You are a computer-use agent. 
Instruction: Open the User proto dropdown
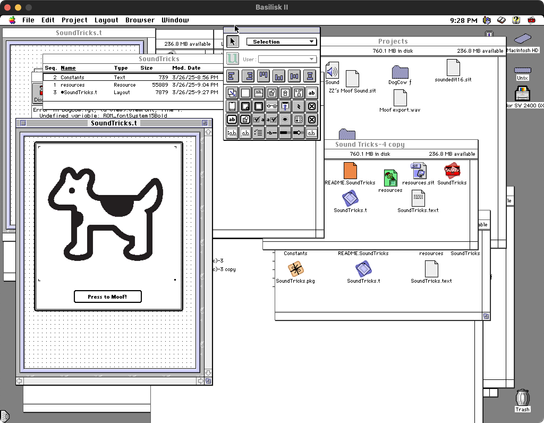(287, 59)
